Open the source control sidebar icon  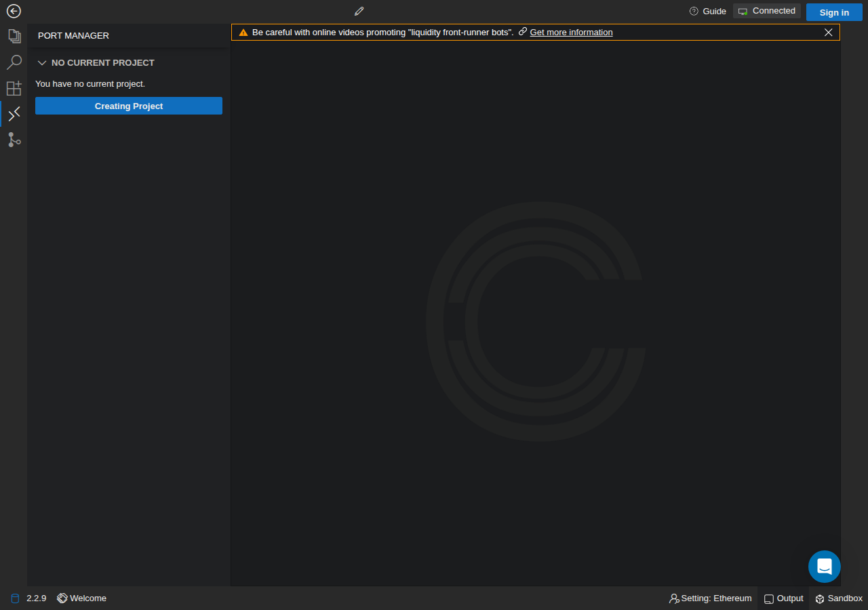(x=14, y=140)
